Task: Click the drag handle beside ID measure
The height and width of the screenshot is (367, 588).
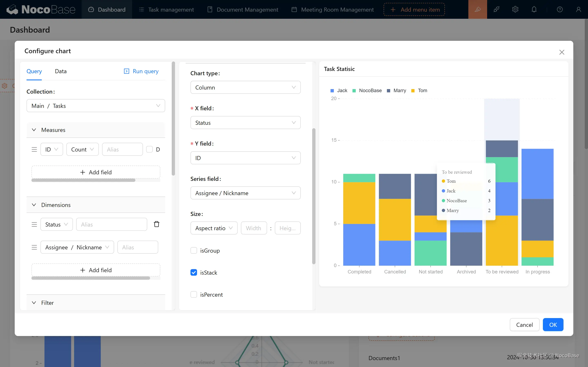Action: coord(34,149)
